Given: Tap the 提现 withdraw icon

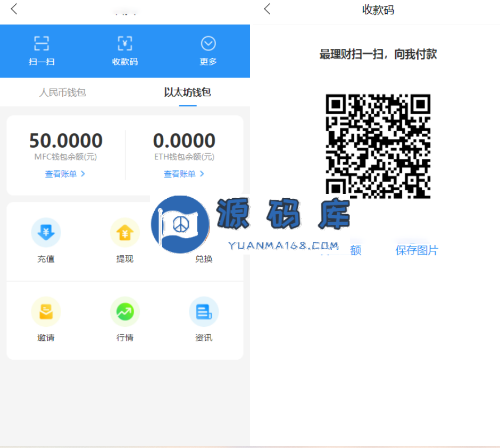Looking at the screenshot, I should [125, 232].
